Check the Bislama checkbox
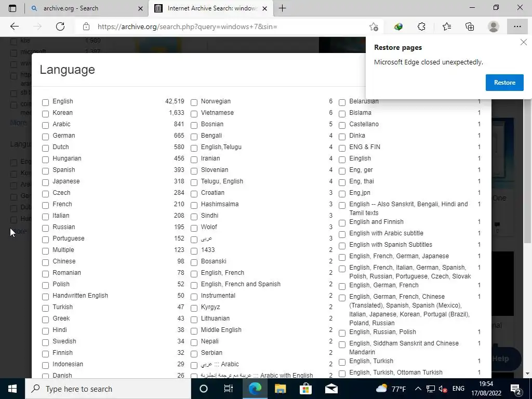The height and width of the screenshot is (399, 532). pos(342,114)
